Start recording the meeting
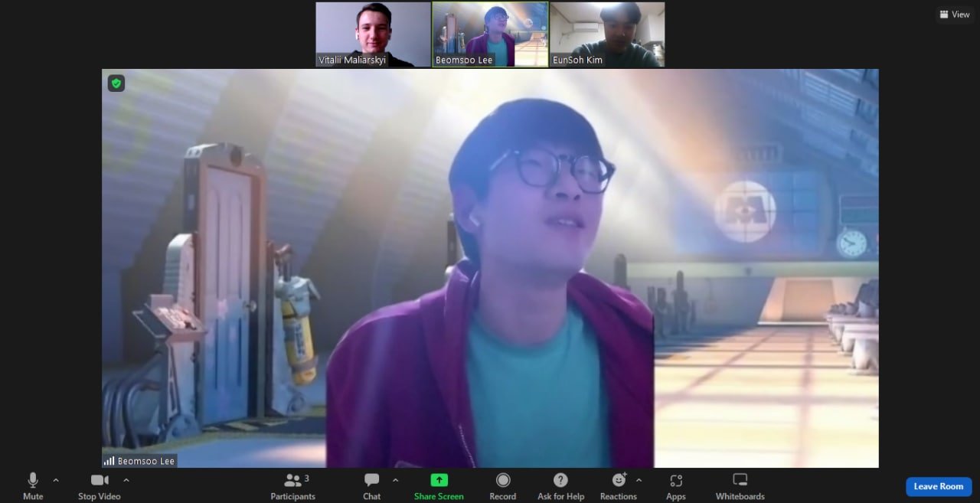The height and width of the screenshot is (503, 980). [503, 486]
